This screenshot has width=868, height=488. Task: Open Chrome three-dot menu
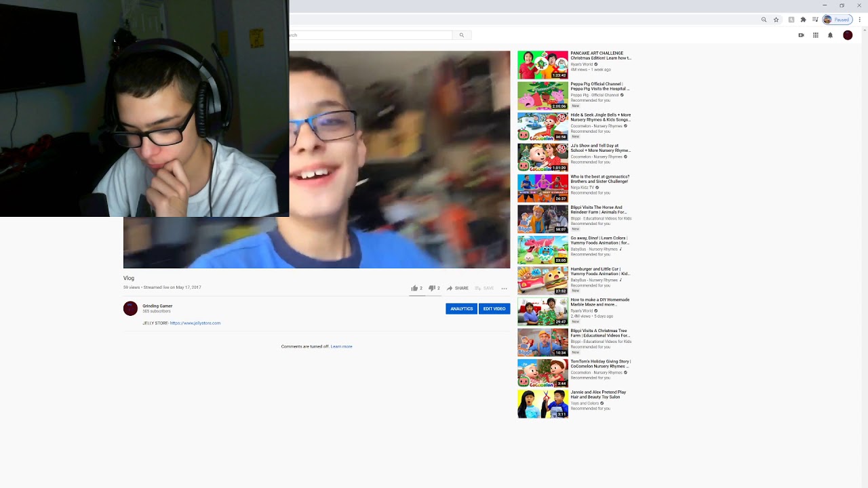click(x=860, y=20)
